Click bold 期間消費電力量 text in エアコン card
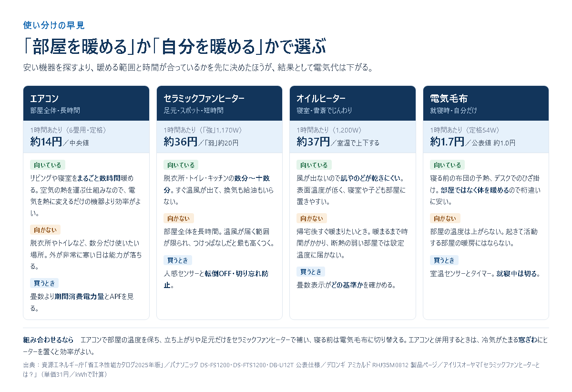This screenshot has height=392, width=572. [79, 296]
